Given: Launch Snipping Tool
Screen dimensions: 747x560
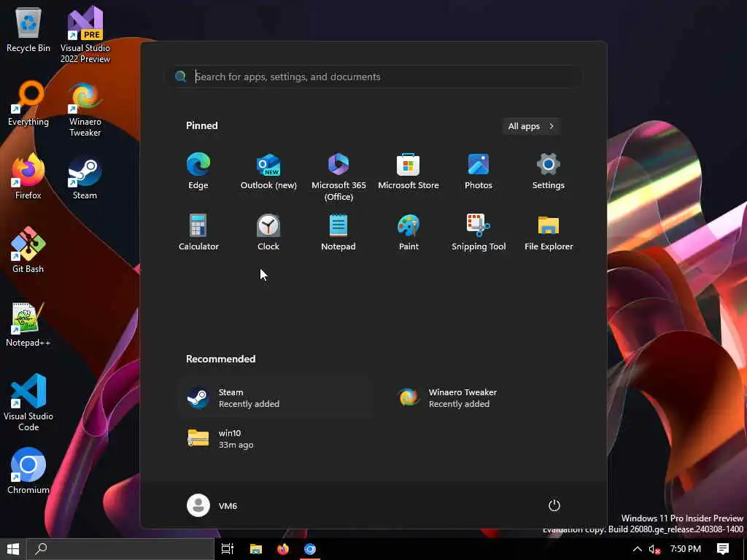Looking at the screenshot, I should (479, 233).
